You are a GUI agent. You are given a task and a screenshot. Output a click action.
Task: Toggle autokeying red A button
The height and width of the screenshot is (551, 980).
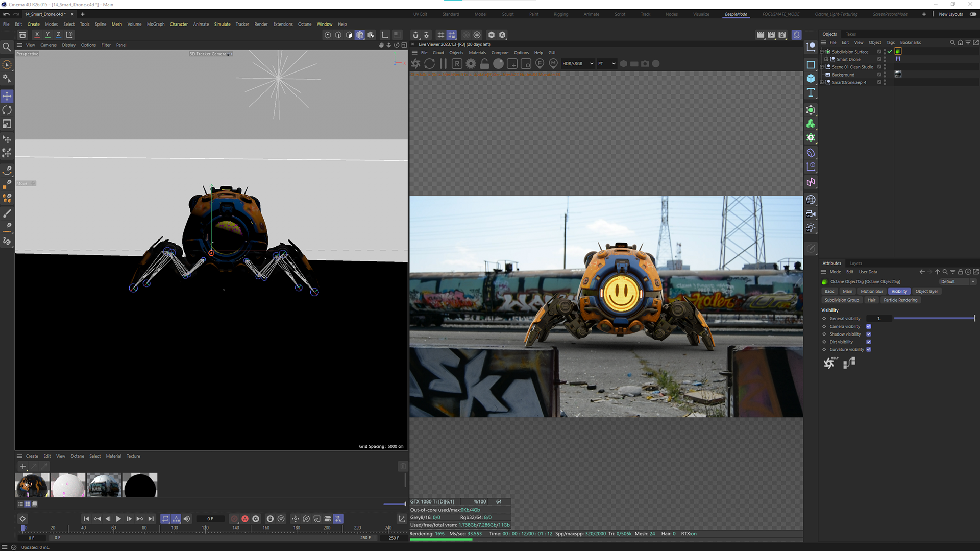[x=245, y=519]
